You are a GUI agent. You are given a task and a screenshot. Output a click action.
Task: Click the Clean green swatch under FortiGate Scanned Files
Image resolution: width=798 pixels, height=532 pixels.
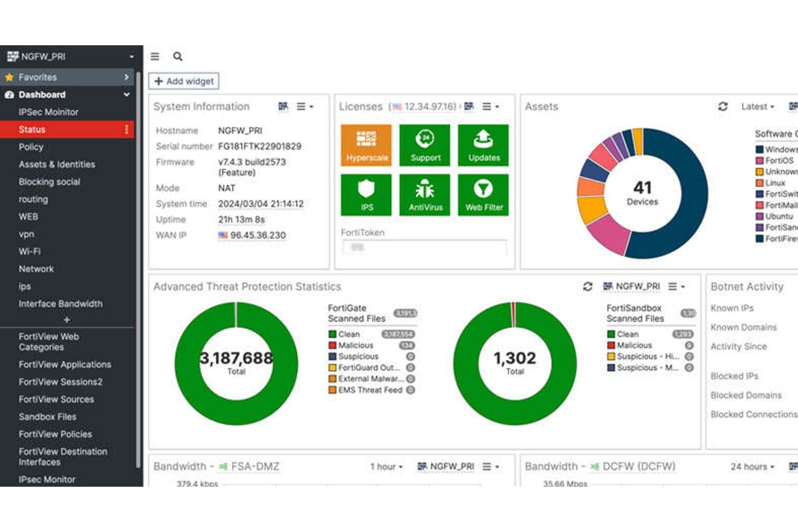(333, 334)
